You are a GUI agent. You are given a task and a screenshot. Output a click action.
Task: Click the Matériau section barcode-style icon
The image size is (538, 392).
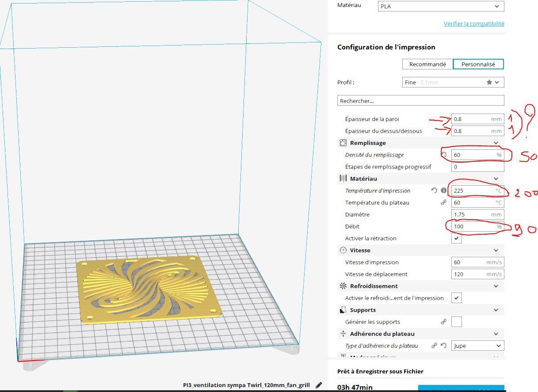[343, 179]
